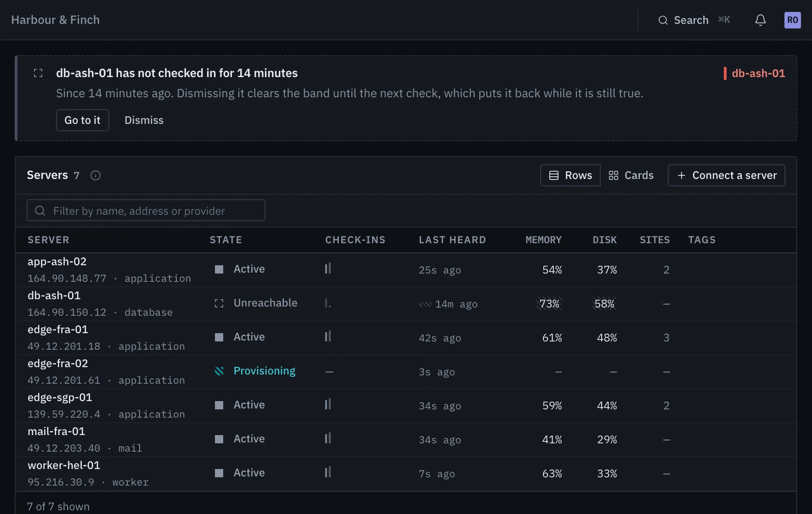
Task: Open the notifications bell
Action: pyautogui.click(x=761, y=20)
